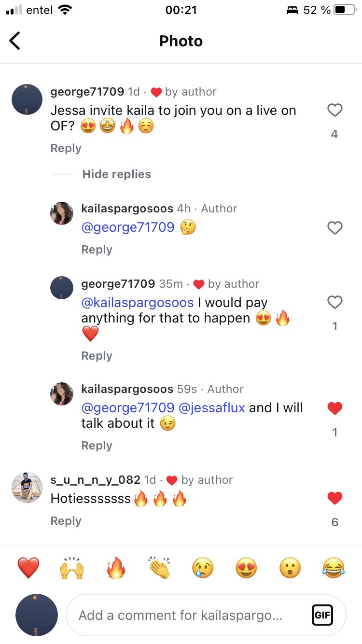Image resolution: width=362 pixels, height=644 pixels.
Task: Reply to the "I would pay anything" comment
Action: [97, 356]
